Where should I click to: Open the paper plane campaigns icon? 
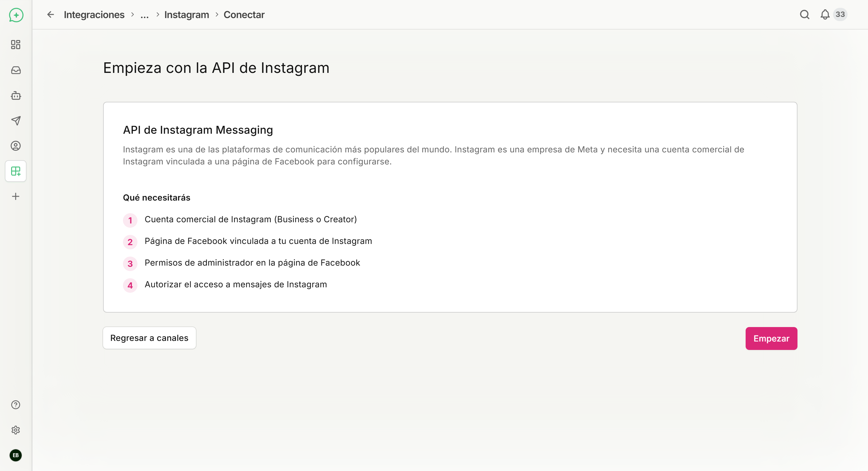16,120
